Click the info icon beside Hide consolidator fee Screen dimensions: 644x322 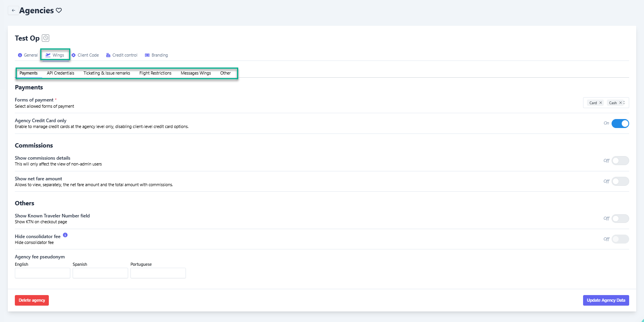(65, 235)
